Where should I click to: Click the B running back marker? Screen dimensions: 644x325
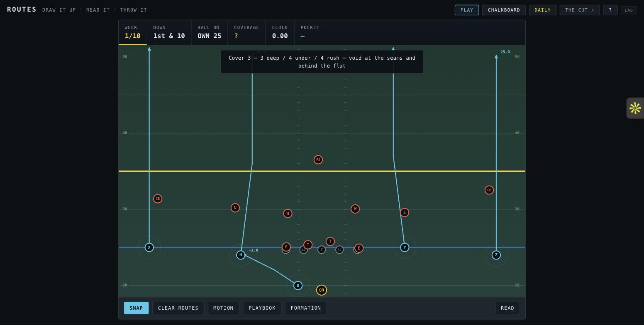pos(298,286)
